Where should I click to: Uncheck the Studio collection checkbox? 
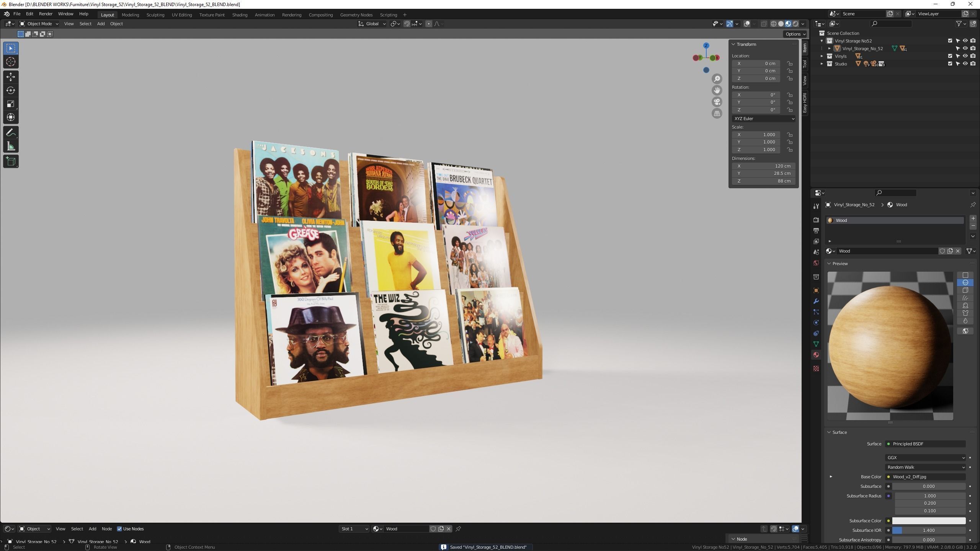coord(950,64)
